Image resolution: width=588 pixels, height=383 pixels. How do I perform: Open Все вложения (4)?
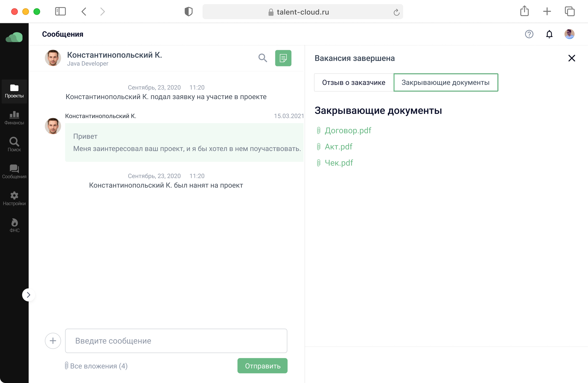click(x=96, y=366)
